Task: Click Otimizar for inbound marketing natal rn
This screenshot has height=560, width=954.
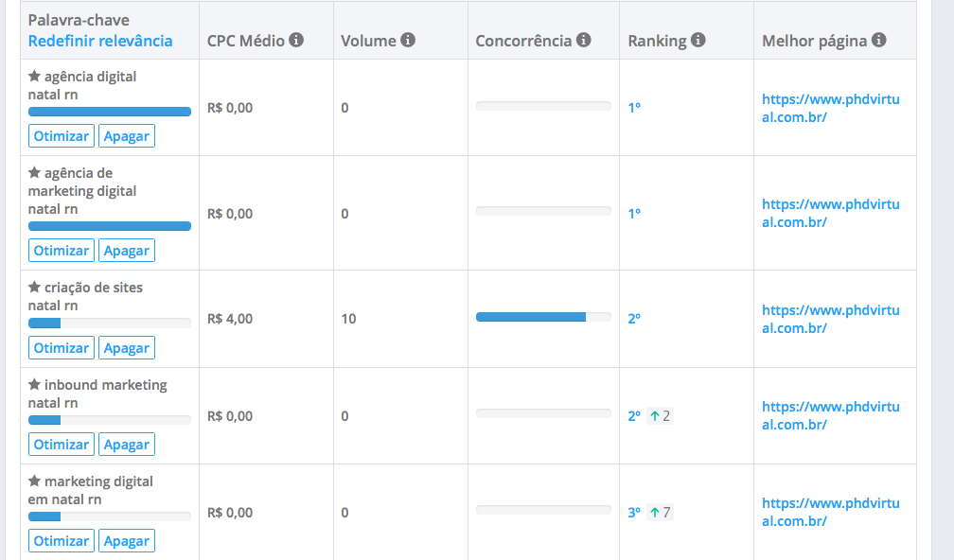Action: coord(62,445)
